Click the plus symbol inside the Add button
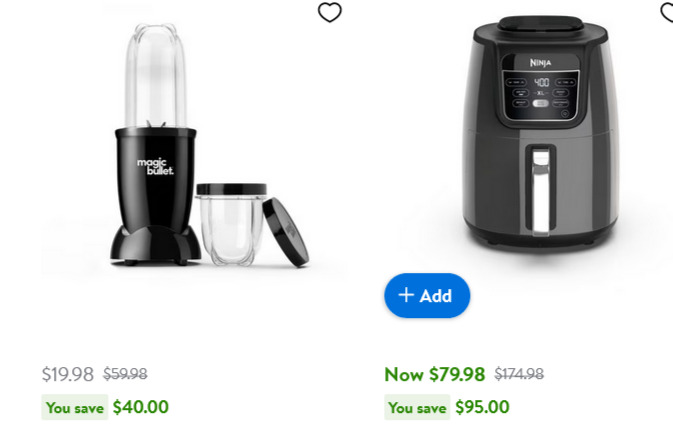673x426 pixels. point(406,295)
